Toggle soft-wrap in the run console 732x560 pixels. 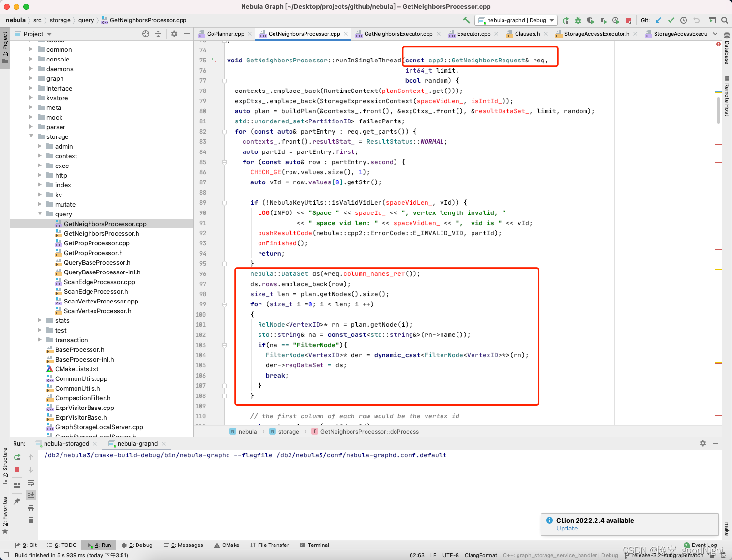pyautogui.click(x=31, y=484)
